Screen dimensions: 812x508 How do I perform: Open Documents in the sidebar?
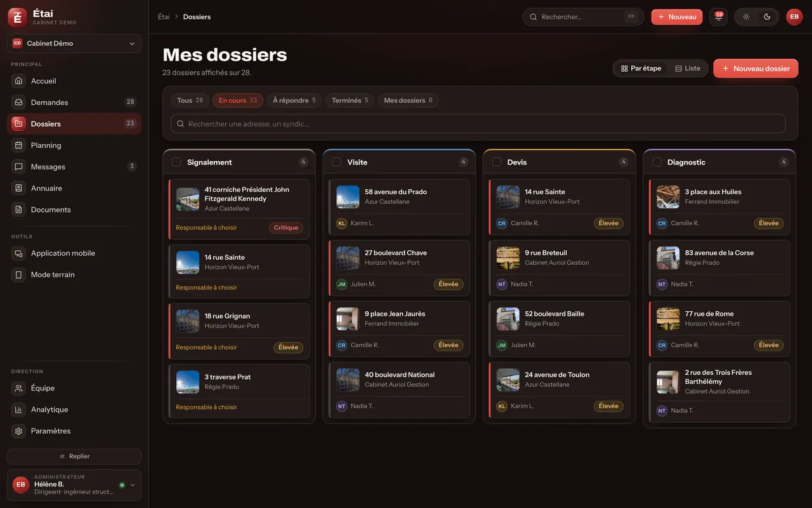74,210
